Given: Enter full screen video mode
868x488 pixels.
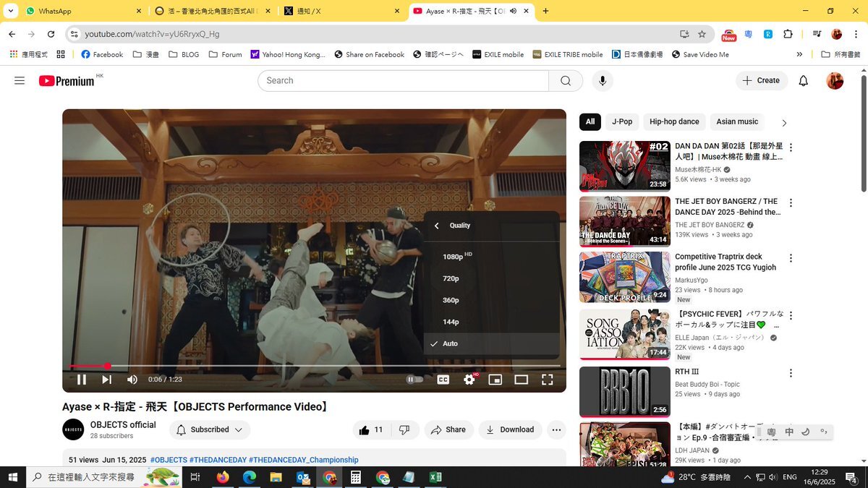Looking at the screenshot, I should (x=548, y=380).
